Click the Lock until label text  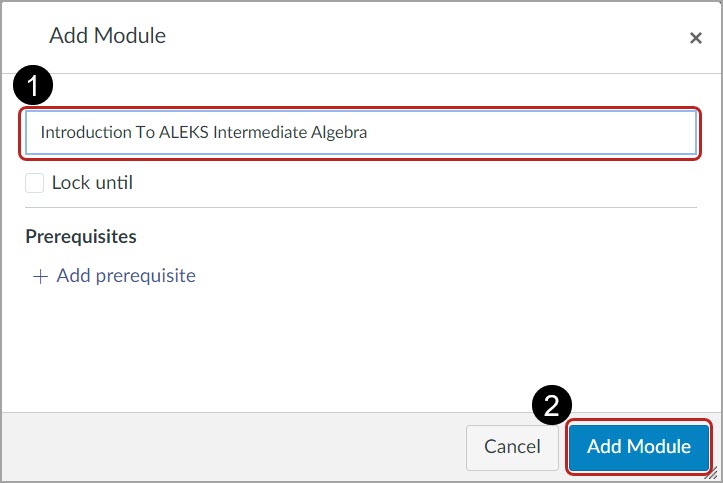point(92,183)
